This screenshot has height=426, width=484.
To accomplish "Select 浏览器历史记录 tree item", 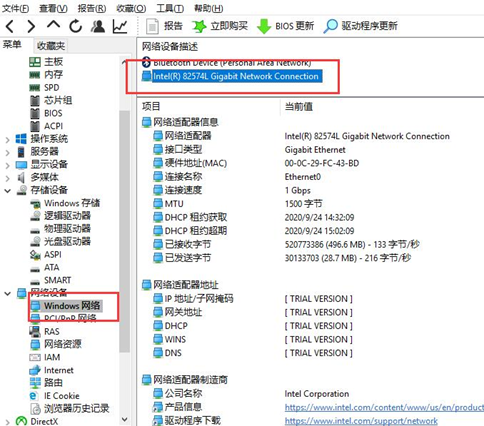I will [69, 408].
